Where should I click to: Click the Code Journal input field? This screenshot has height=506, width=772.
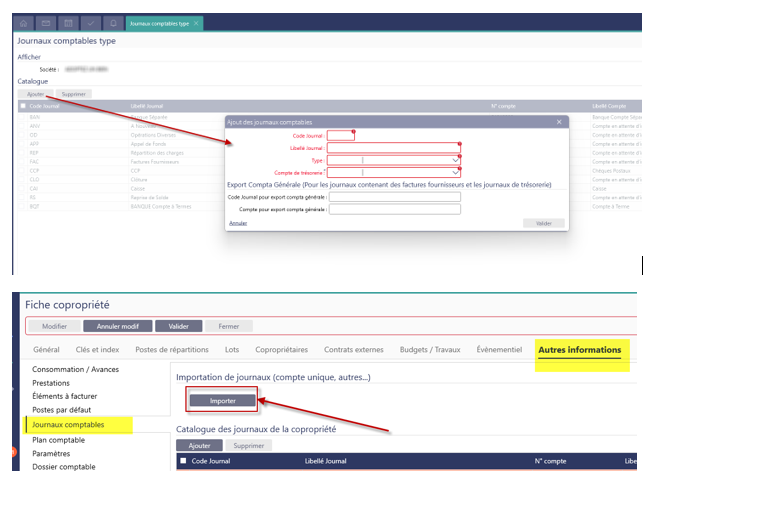pos(340,135)
